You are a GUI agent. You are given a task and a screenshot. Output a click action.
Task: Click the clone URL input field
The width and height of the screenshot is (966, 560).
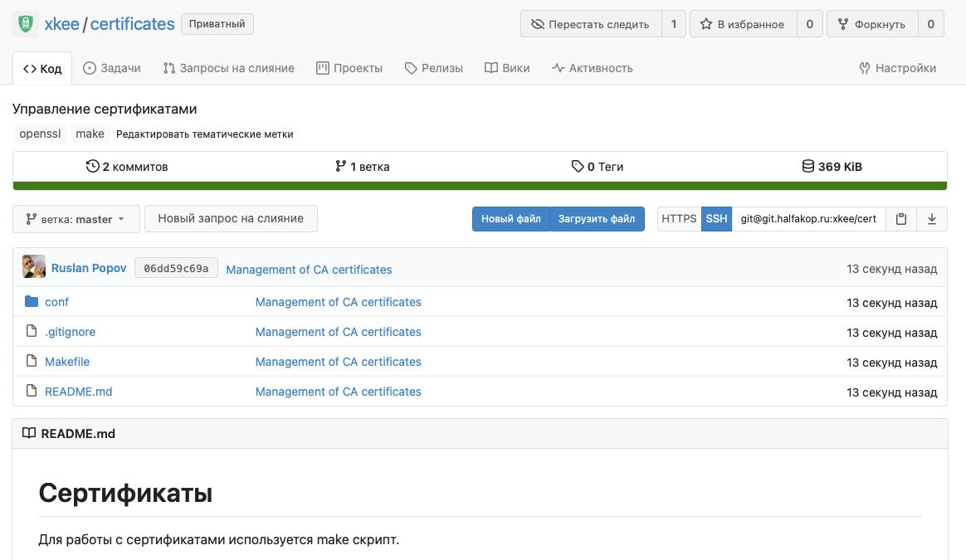coord(808,219)
